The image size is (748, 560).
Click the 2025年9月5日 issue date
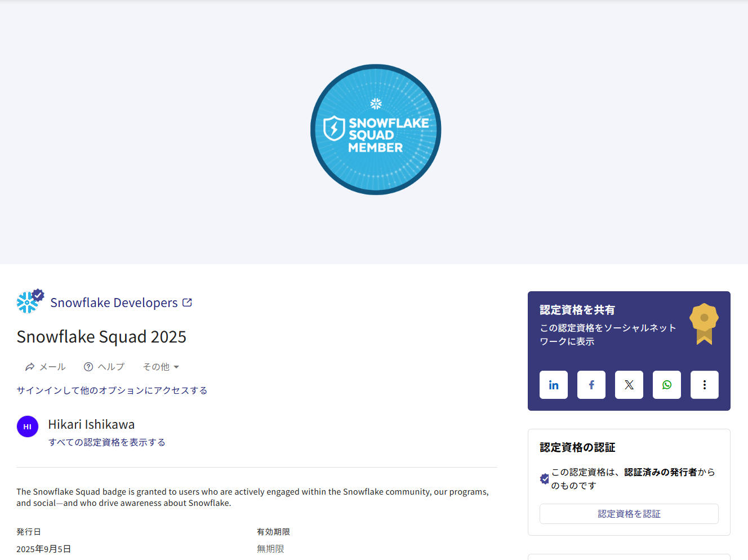pyautogui.click(x=43, y=549)
